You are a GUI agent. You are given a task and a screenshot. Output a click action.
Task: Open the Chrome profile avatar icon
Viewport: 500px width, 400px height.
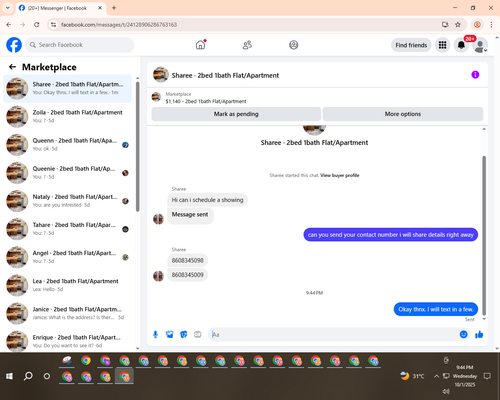[477, 24]
